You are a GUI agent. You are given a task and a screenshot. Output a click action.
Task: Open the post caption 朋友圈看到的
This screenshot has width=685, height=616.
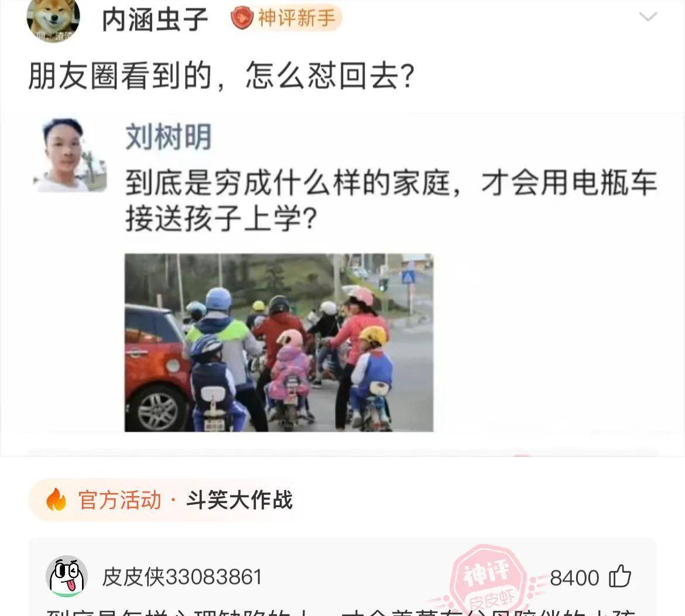click(119, 76)
